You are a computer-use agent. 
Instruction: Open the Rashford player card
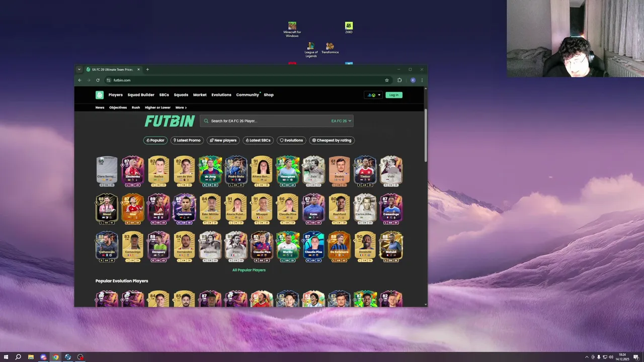point(340,208)
